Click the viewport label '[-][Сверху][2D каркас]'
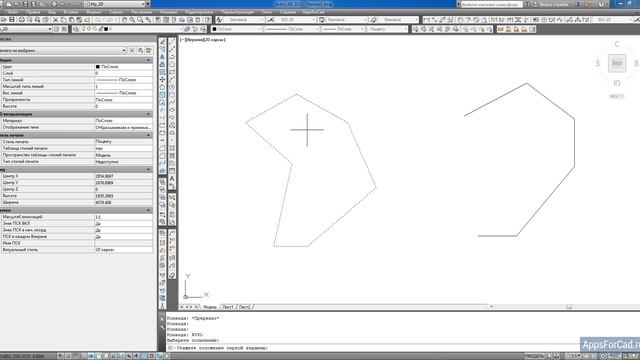Image resolution: width=640 pixels, height=360 pixels. pyautogui.click(x=203, y=40)
